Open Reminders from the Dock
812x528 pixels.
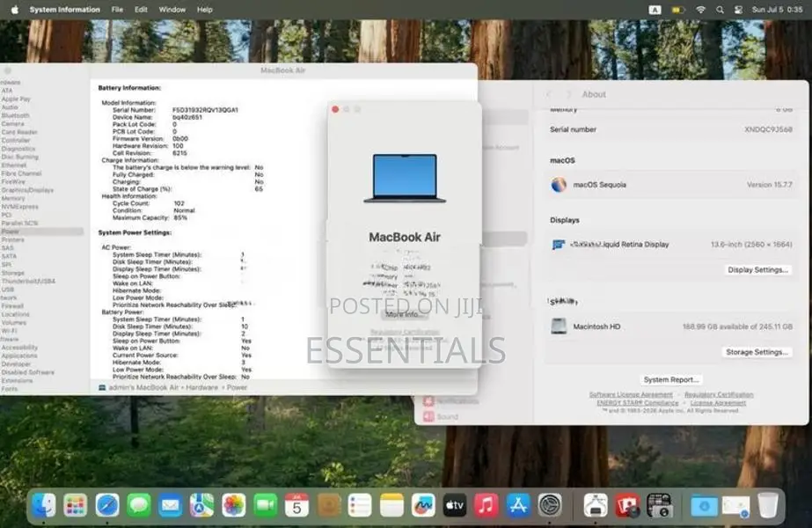coord(360,505)
